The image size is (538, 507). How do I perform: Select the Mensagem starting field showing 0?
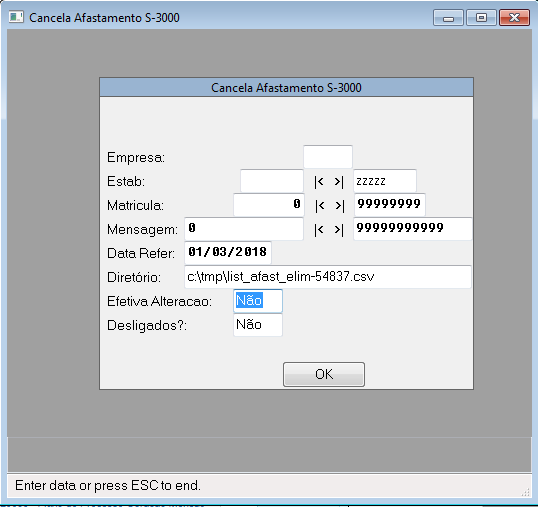pos(244,229)
